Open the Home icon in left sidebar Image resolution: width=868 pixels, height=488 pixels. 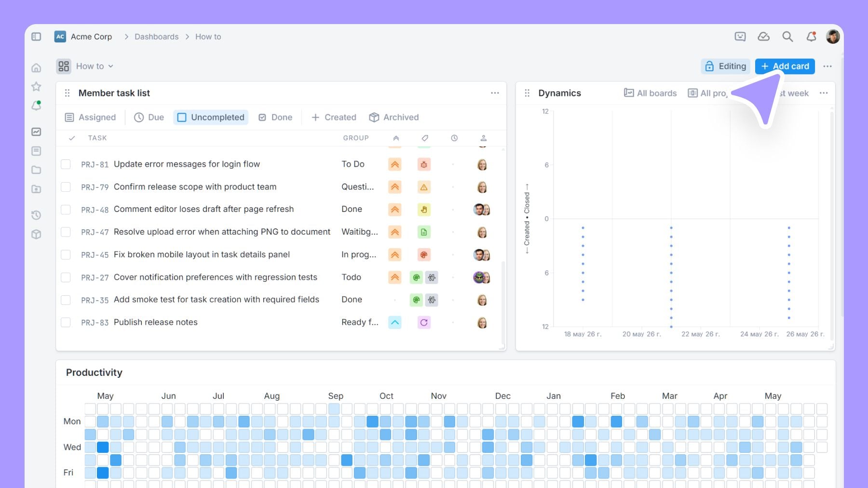pos(36,68)
